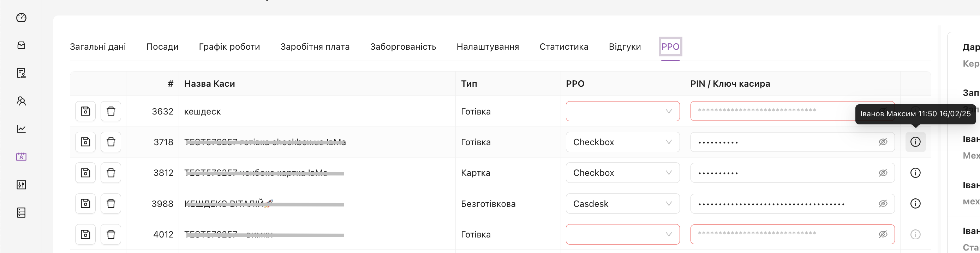Show hidden PIN for row 3718
This screenshot has width=980, height=253.
[x=883, y=142]
